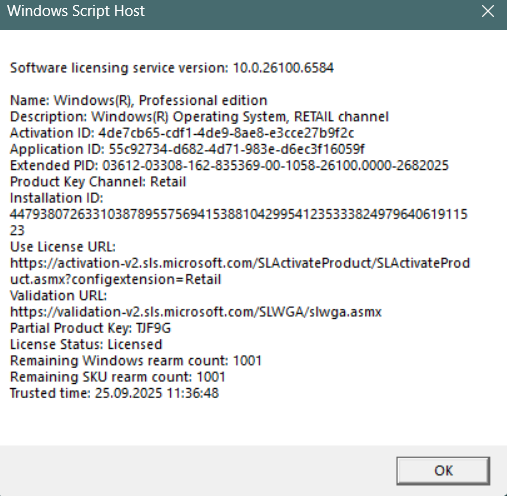Click the 'Use License URL:' label

(63, 247)
